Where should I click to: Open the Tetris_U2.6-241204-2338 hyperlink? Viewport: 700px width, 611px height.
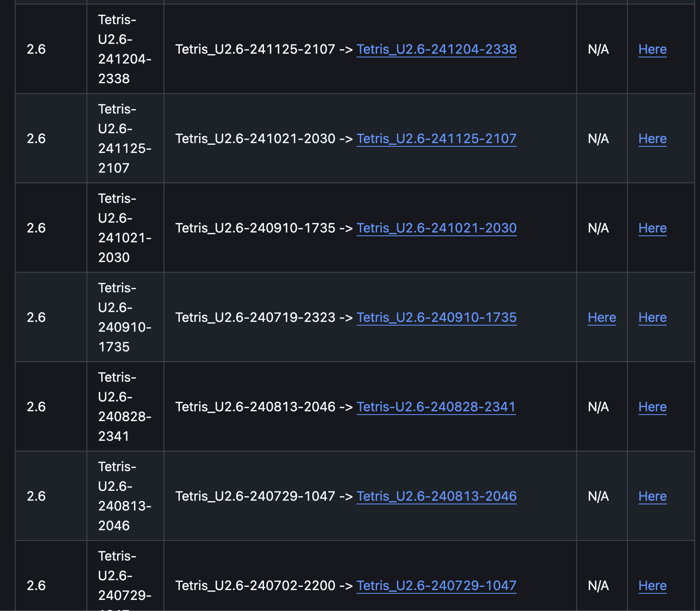click(x=436, y=49)
